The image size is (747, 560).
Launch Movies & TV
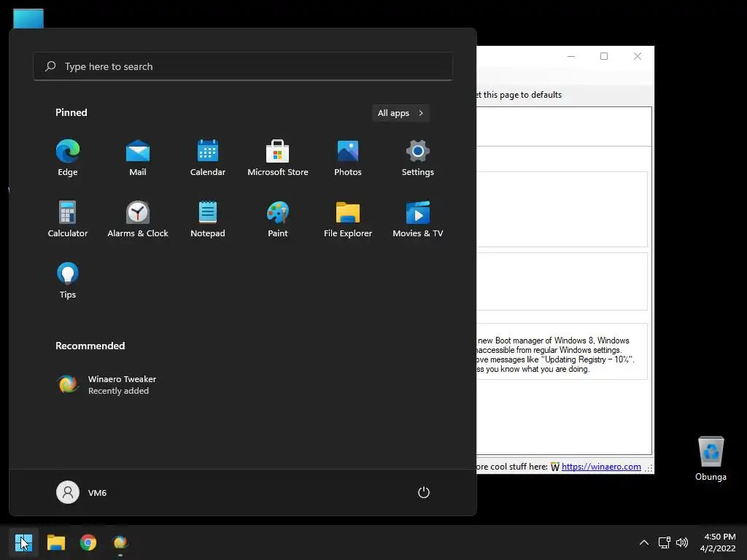coord(418,219)
